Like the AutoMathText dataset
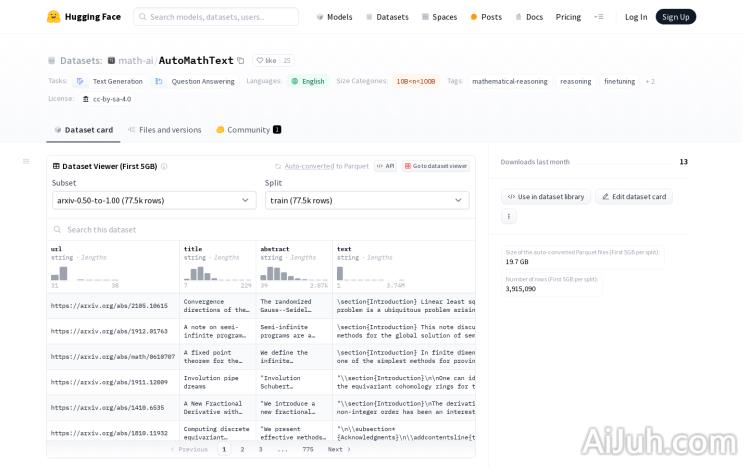Viewport: 750px width, 468px height. [266, 61]
